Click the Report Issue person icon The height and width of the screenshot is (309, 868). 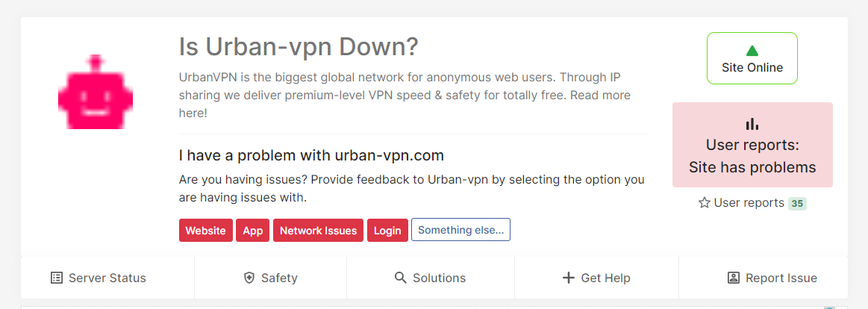pyautogui.click(x=733, y=278)
